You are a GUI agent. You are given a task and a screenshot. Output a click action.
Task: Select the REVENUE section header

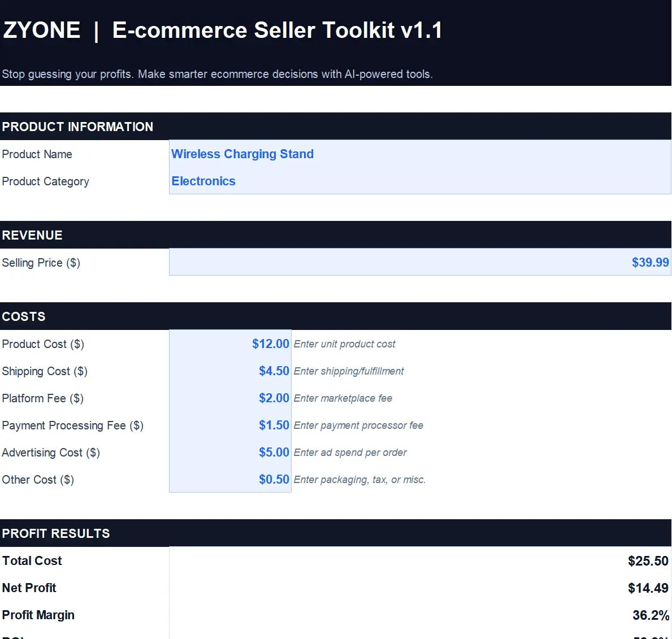click(336, 234)
